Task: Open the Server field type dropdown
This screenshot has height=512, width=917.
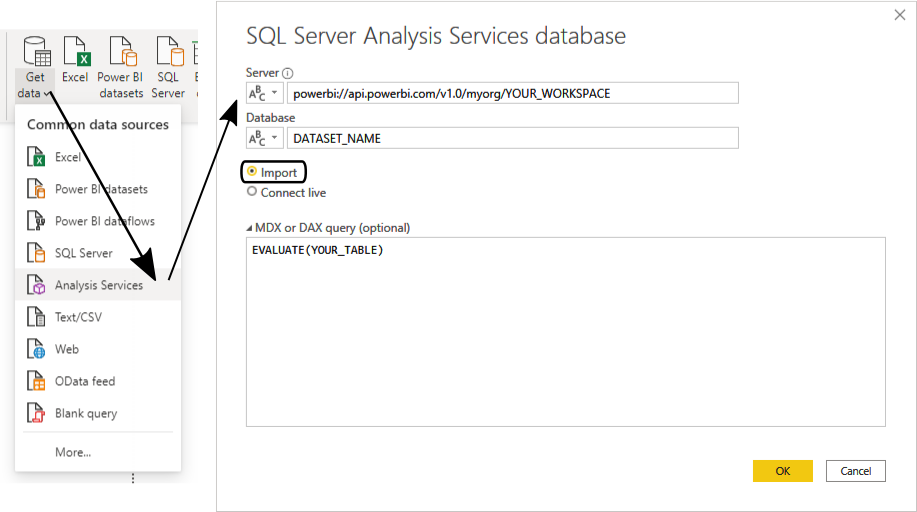Action: coord(265,93)
